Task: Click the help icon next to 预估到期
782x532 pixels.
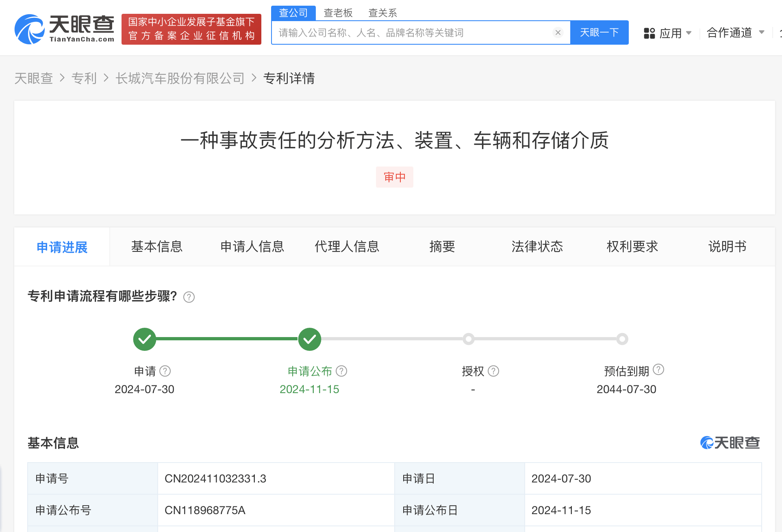Action: [658, 370]
